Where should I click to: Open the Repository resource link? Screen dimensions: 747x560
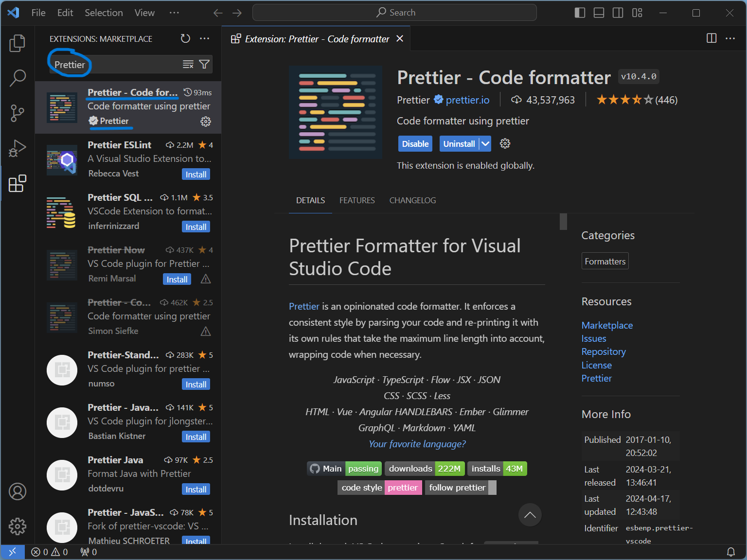click(x=603, y=351)
